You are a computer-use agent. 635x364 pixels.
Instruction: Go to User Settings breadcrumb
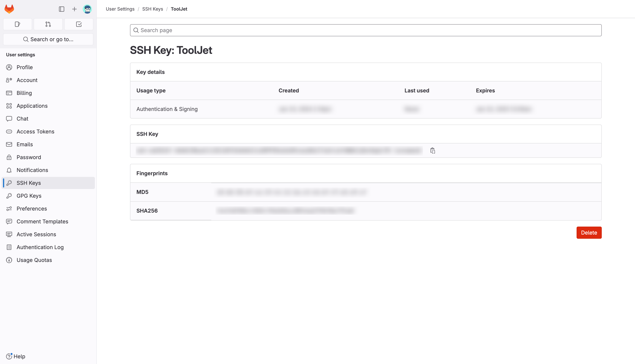click(x=120, y=9)
